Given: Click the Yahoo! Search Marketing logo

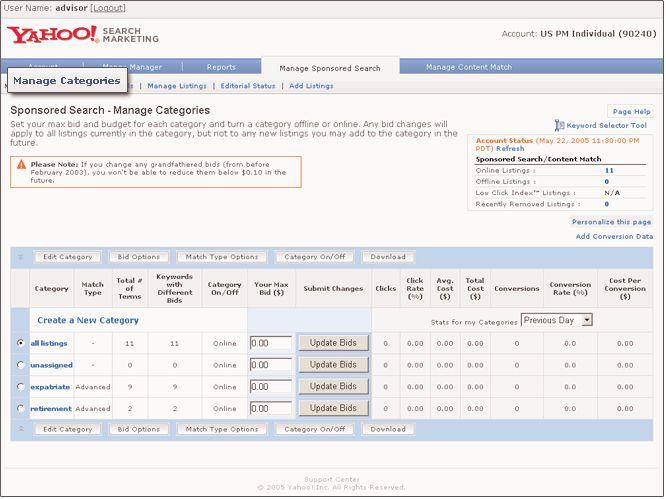Looking at the screenshot, I should [x=68, y=37].
